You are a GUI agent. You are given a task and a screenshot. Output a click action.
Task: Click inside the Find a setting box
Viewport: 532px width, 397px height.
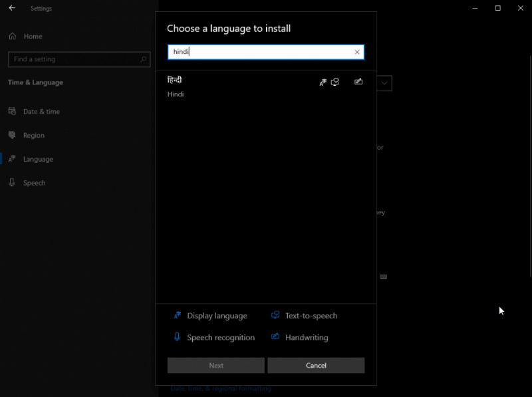(x=73, y=59)
